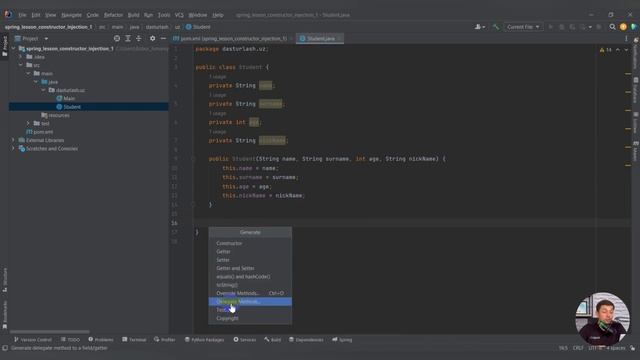The height and width of the screenshot is (360, 640).
Task: Open the Python Packages tool window
Action: (204, 340)
